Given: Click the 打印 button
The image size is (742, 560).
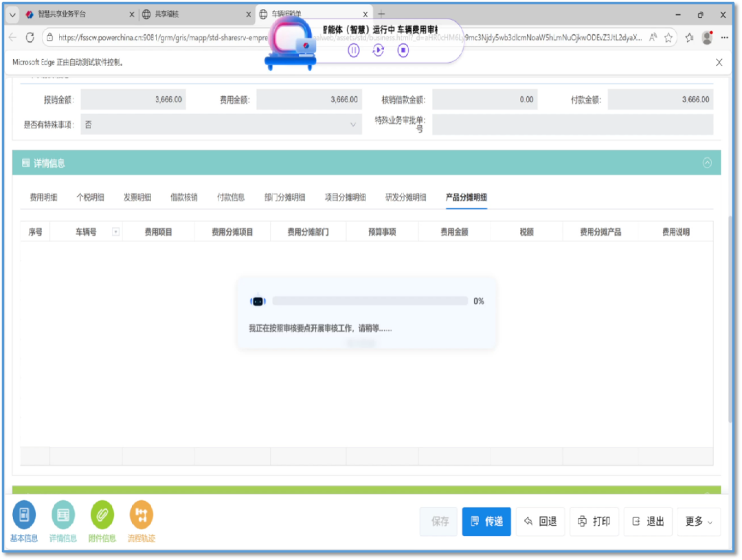Looking at the screenshot, I should (x=594, y=522).
